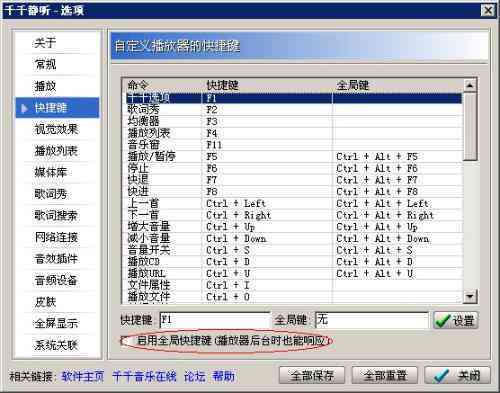Focus the 快捷键 input field showing F1
500x393 pixels.
pos(214,320)
